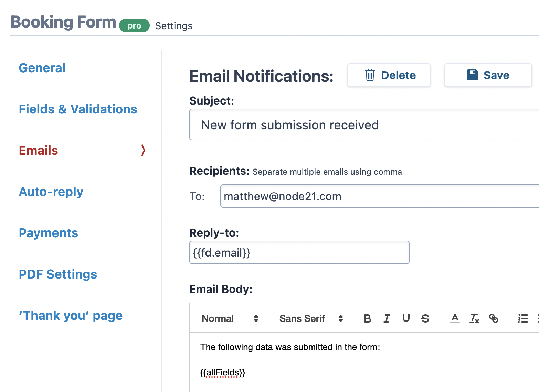Open the 'Thank you' page settings

tap(71, 315)
